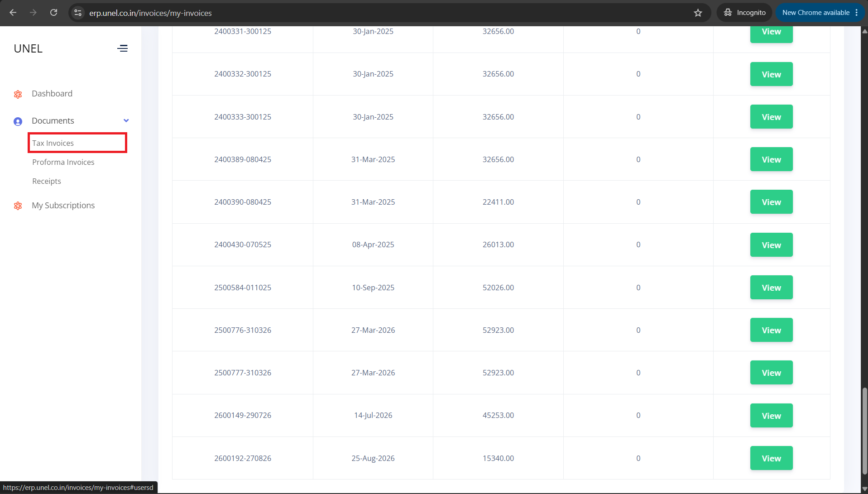Open site information icon in address bar
The width and height of the screenshot is (868, 494).
click(78, 13)
